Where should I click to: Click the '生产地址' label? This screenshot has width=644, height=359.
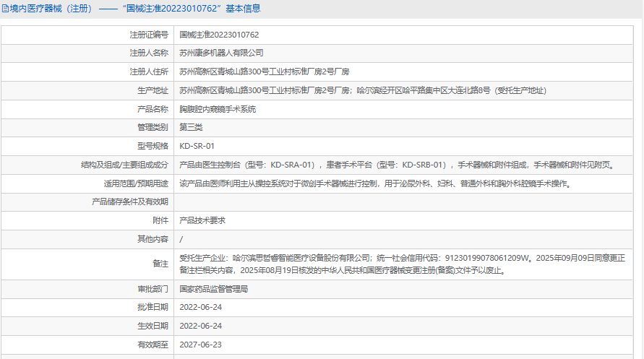point(153,91)
